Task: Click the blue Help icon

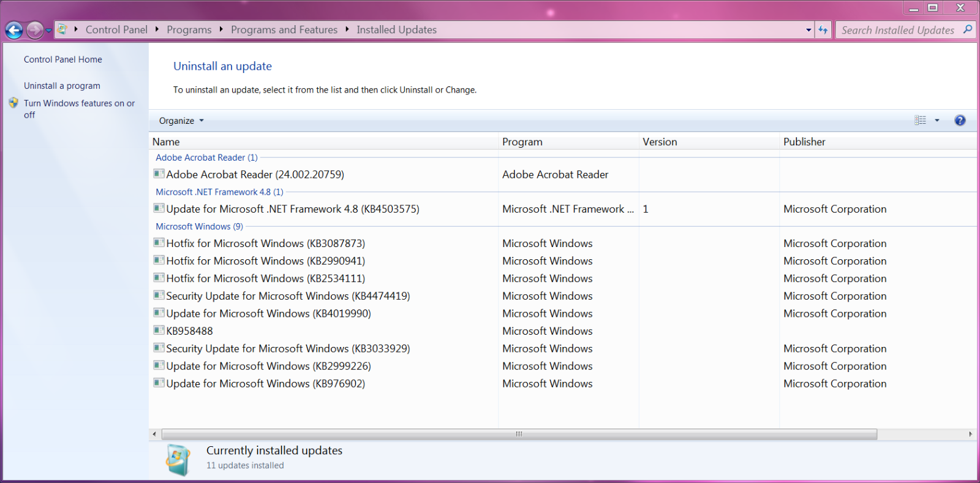Action: pos(960,120)
